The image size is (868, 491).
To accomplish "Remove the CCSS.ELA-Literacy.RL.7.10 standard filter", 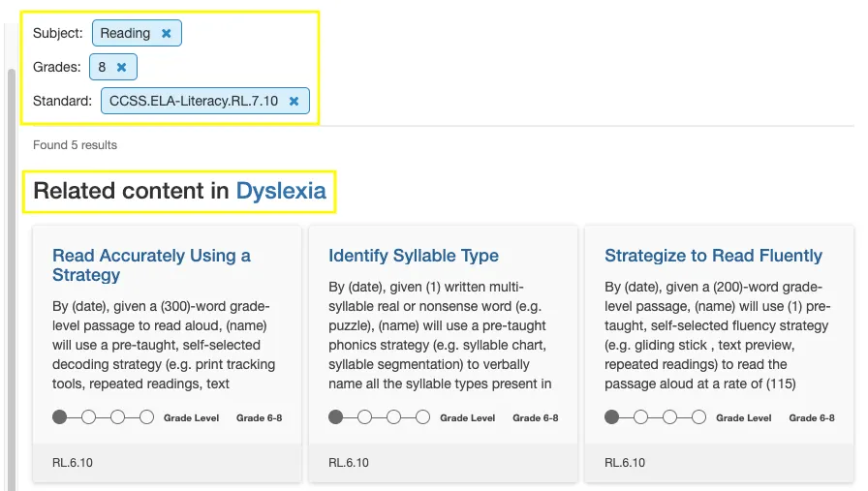I will pyautogui.click(x=294, y=101).
